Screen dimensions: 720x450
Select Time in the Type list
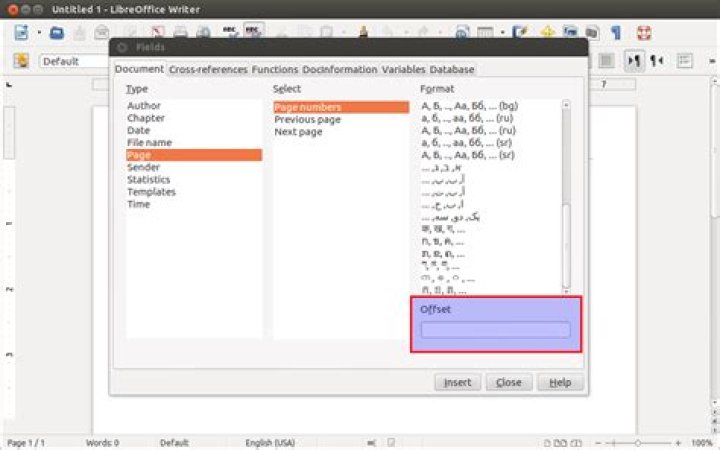pos(194,204)
